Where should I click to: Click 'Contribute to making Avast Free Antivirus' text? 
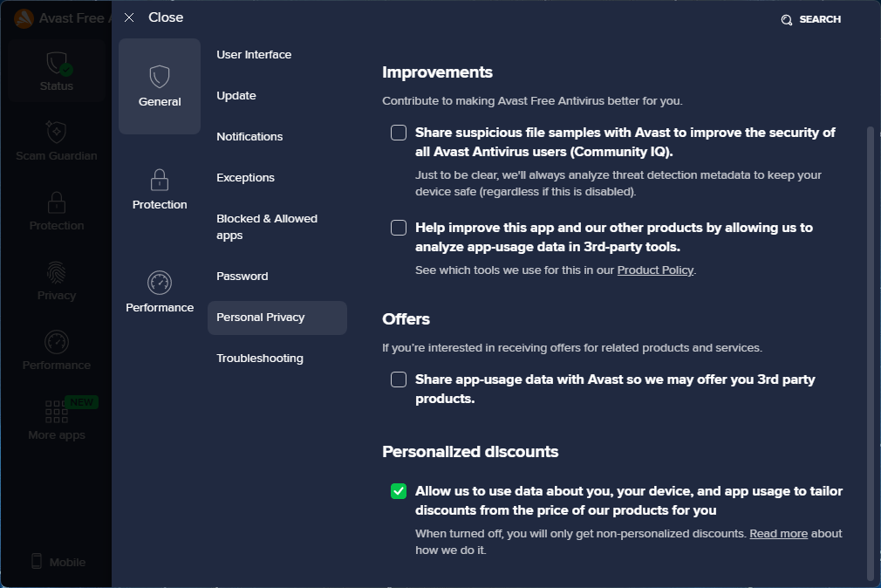coord(532,101)
